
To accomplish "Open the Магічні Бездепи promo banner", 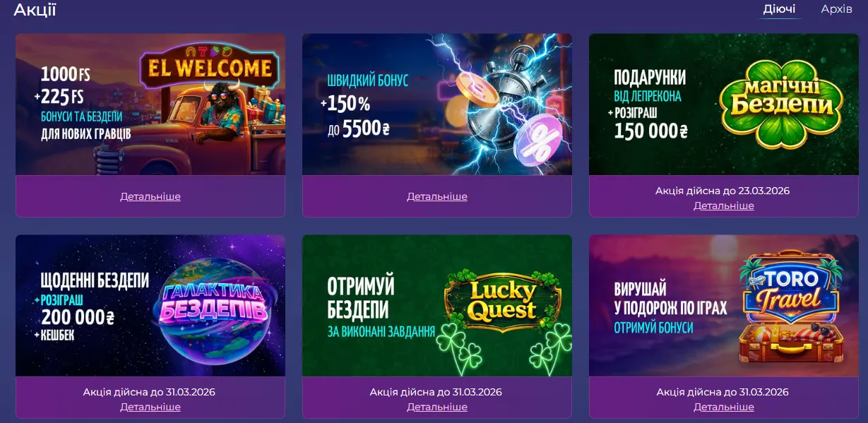I will (724, 105).
